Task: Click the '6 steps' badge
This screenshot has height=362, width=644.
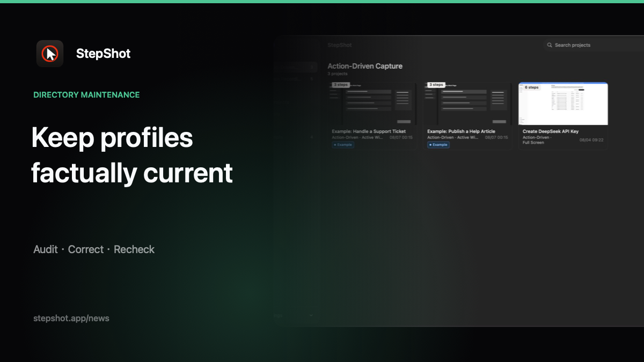Action: (531, 87)
